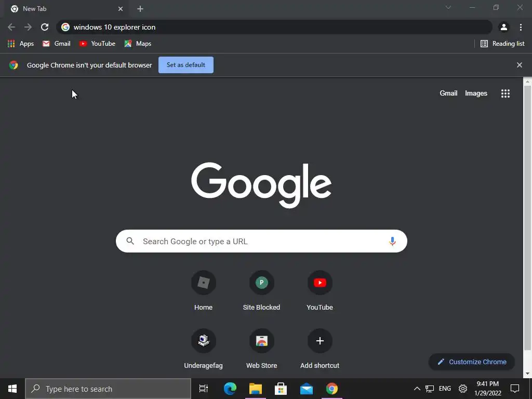Click the magnifier icon in search box
Viewport: 532px width, 399px height.
click(x=130, y=241)
